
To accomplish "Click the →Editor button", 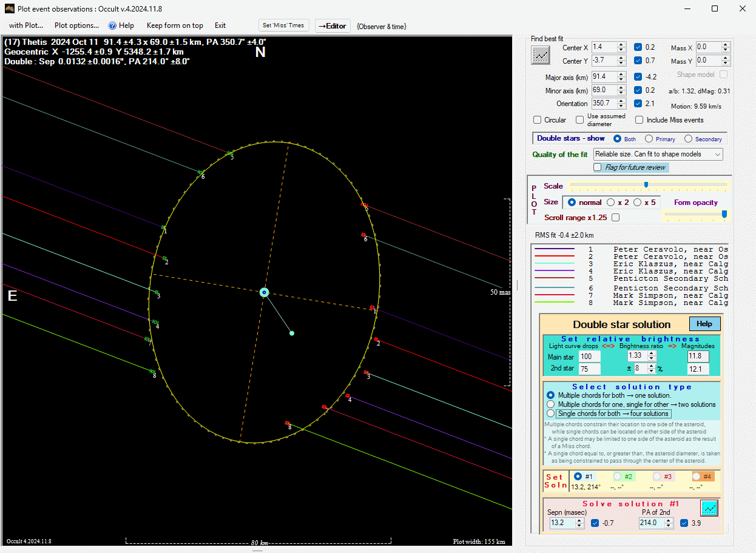I will coord(332,26).
